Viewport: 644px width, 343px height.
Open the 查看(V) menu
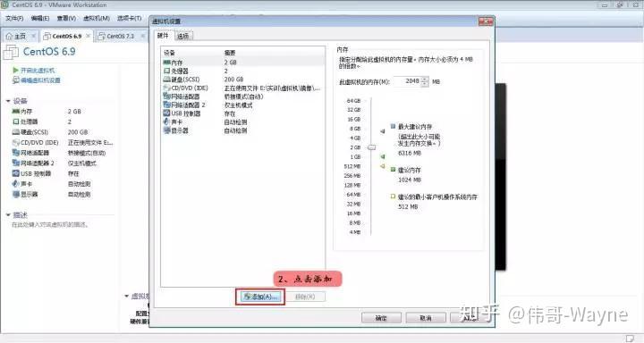(66, 19)
